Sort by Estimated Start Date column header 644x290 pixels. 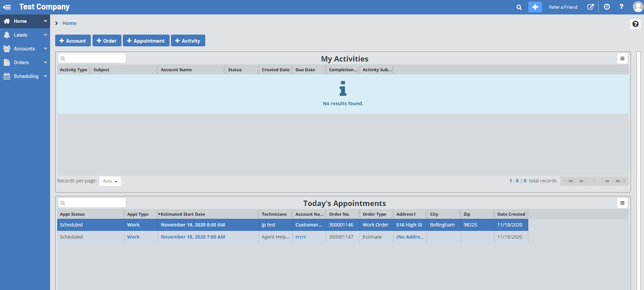tap(183, 214)
